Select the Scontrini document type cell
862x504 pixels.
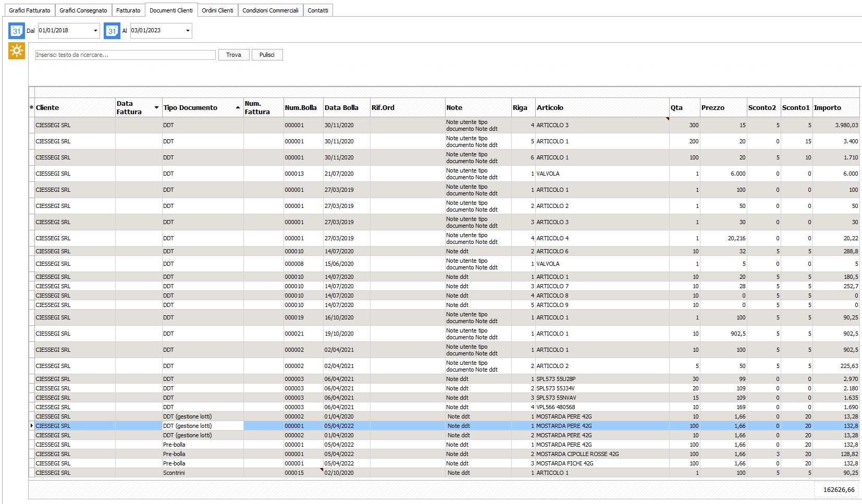203,473
